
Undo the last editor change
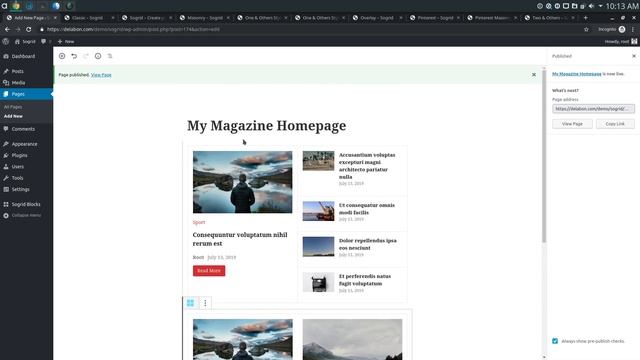tap(74, 56)
